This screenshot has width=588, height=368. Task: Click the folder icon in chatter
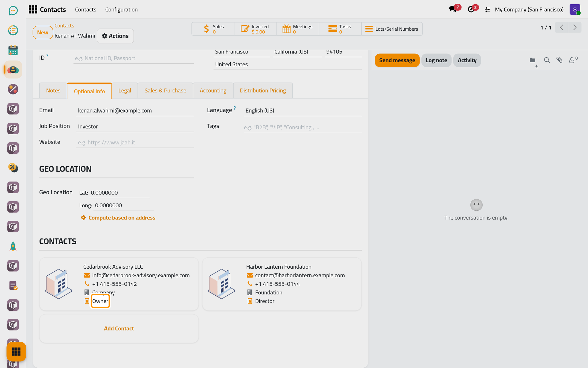[x=533, y=60]
